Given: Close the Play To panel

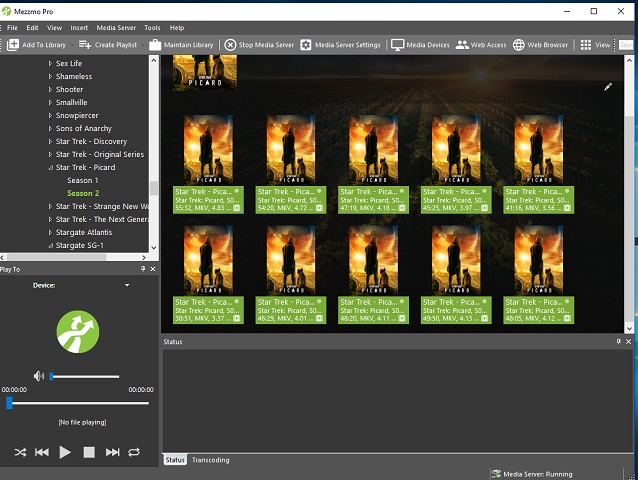Looking at the screenshot, I should [x=153, y=269].
